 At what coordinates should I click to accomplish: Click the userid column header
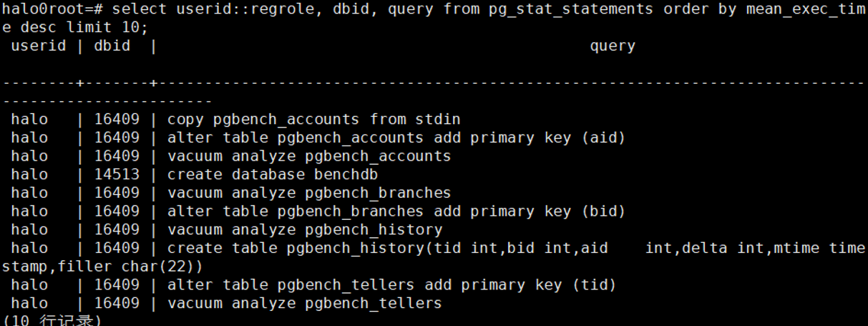pos(39,46)
